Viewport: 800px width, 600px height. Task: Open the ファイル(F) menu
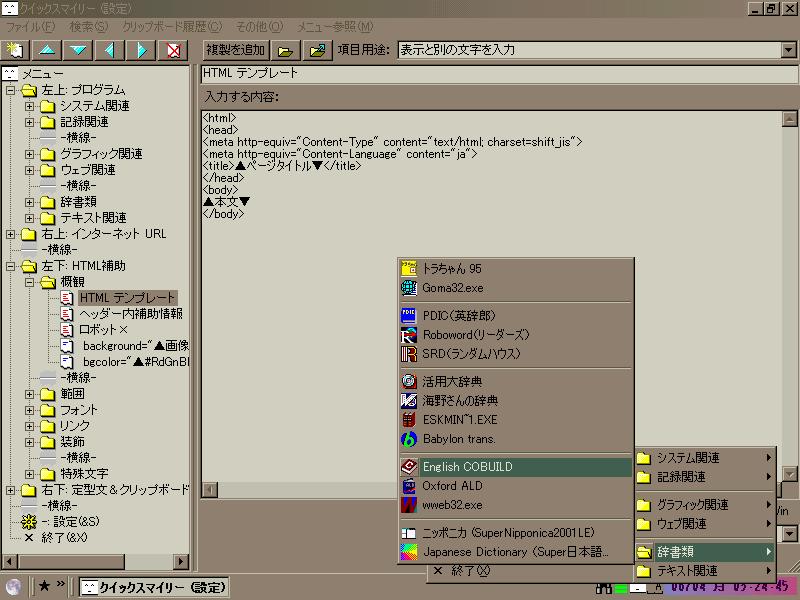[31, 27]
